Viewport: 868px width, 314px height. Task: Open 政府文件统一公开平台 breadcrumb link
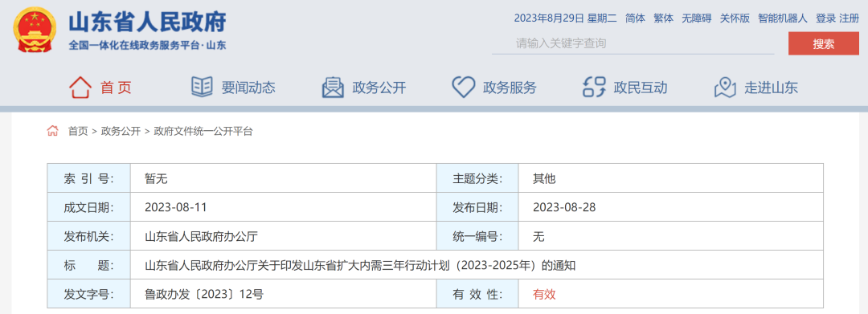pyautogui.click(x=203, y=132)
